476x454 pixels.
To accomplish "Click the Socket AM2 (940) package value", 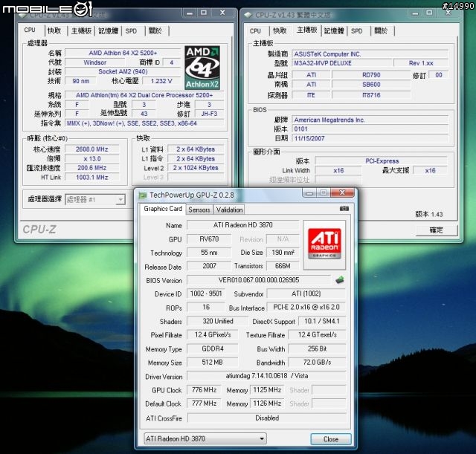I will pyautogui.click(x=123, y=71).
